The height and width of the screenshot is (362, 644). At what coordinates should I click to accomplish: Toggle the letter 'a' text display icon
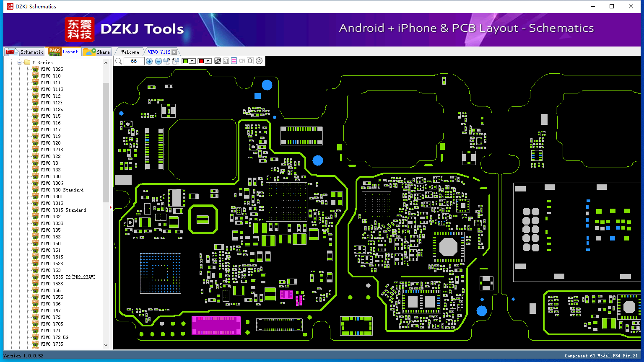click(x=226, y=61)
